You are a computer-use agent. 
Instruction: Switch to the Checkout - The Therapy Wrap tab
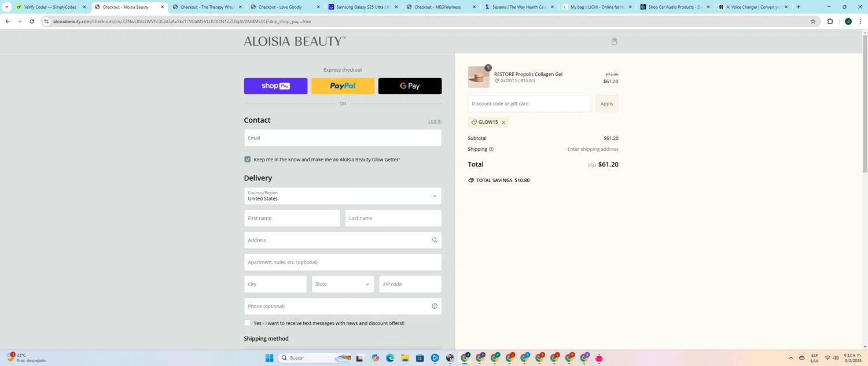[207, 7]
